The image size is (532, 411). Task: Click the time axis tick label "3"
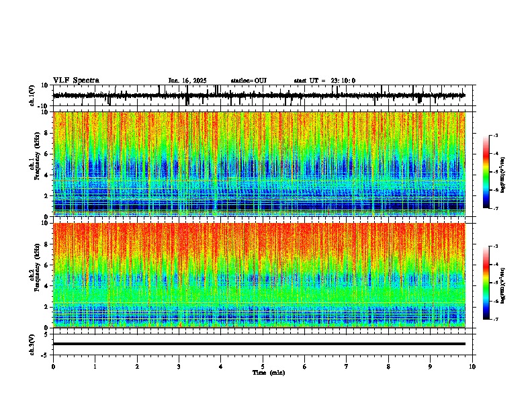click(x=179, y=367)
